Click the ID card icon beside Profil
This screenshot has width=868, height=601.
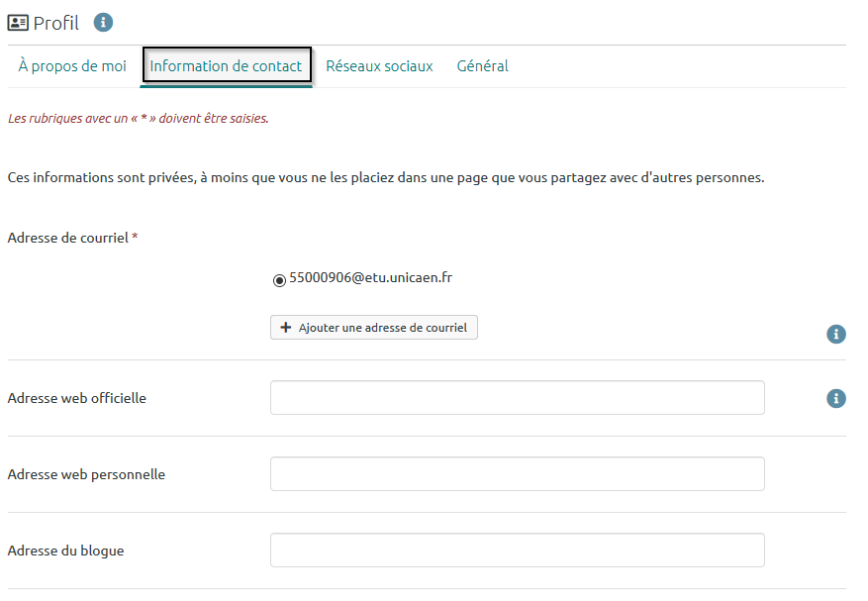click(x=18, y=23)
